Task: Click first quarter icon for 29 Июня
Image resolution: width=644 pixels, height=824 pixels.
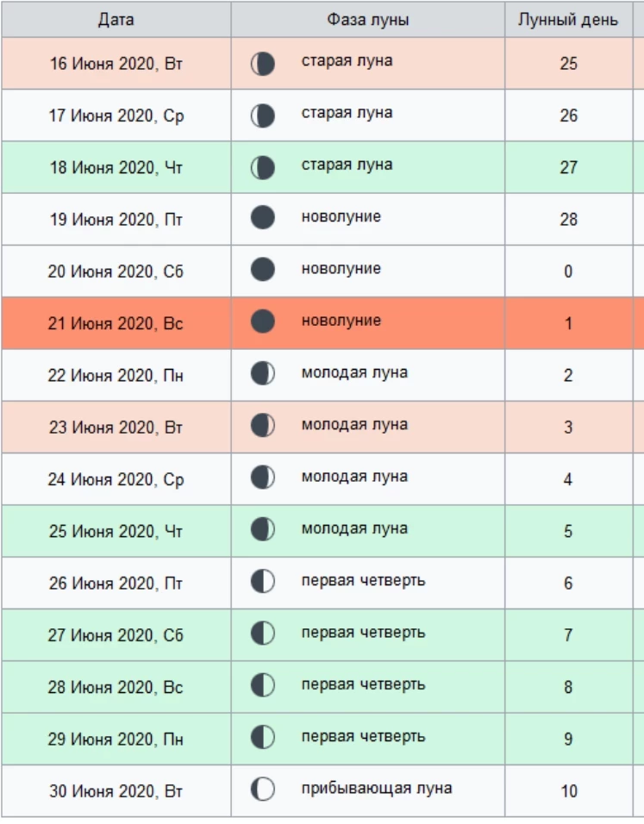Action: [263, 737]
